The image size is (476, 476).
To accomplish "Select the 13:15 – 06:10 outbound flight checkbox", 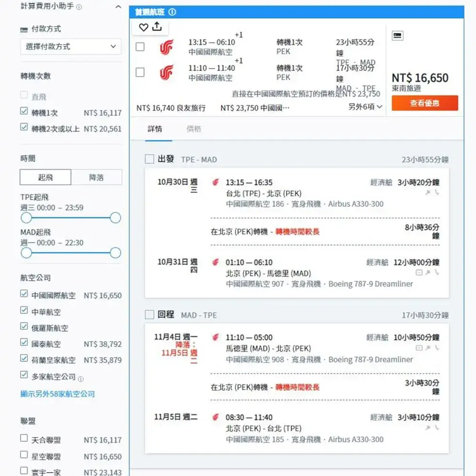I will 140,47.
